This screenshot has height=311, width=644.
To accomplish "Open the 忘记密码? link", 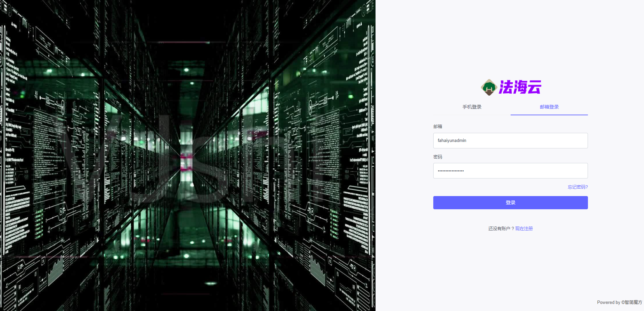I will pyautogui.click(x=577, y=187).
